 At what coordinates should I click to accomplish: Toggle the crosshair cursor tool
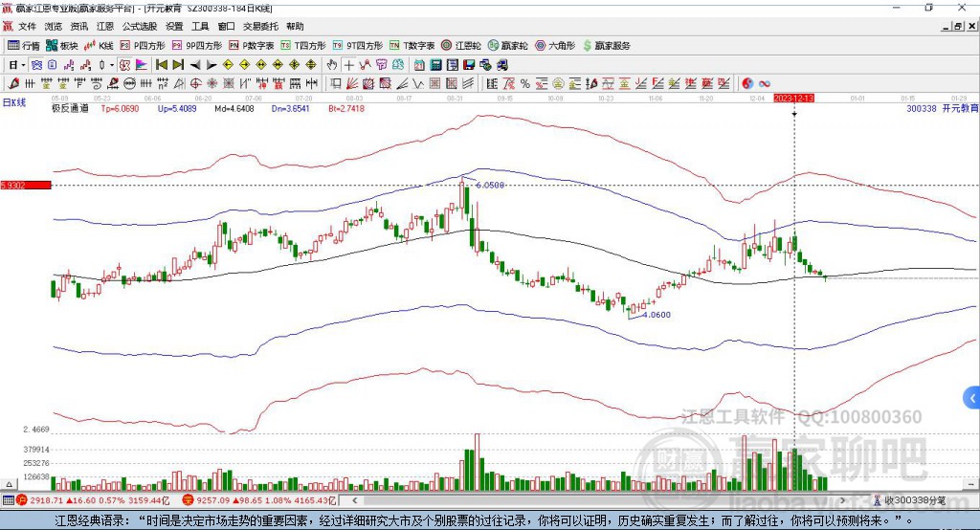pyautogui.click(x=348, y=65)
